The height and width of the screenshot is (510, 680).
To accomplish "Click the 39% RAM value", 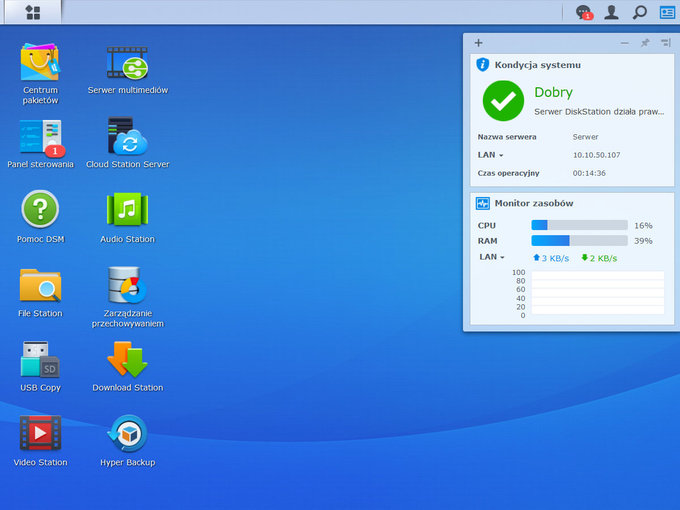I will click(x=643, y=241).
